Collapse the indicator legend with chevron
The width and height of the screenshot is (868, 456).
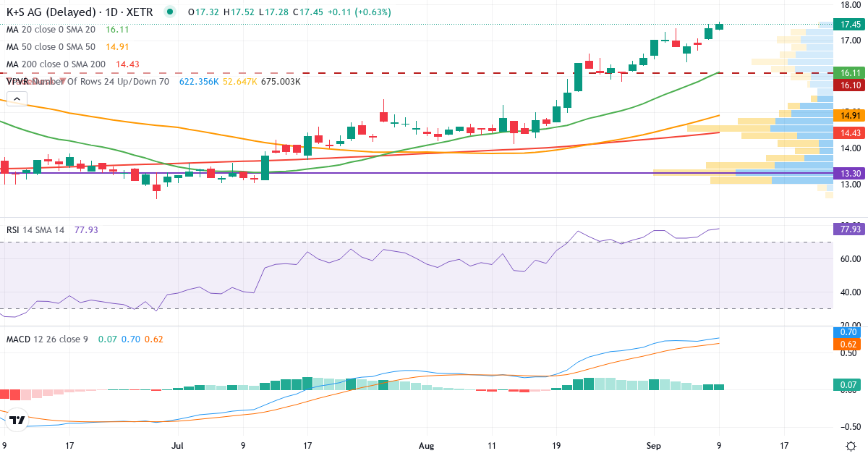coord(17,99)
